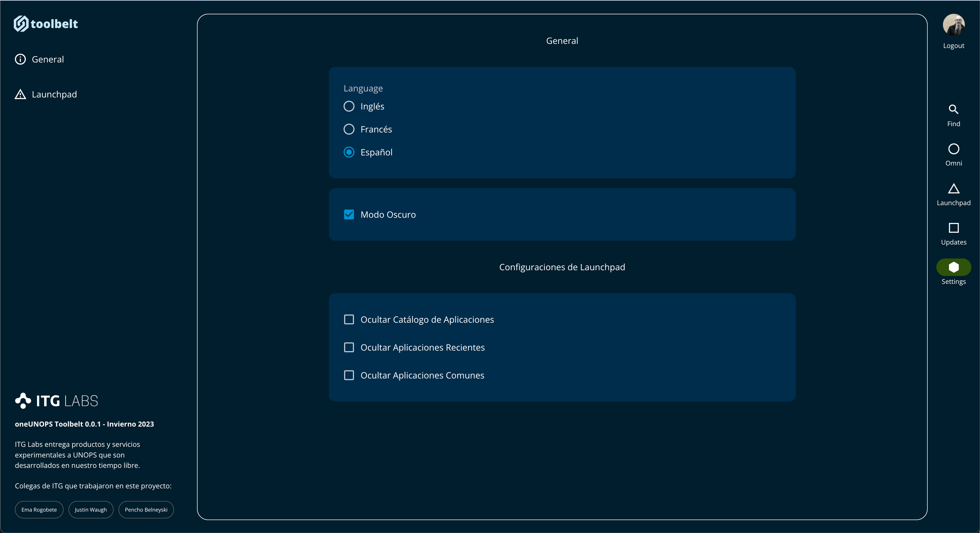
Task: Click the ITG Labs logo
Action: click(56, 401)
